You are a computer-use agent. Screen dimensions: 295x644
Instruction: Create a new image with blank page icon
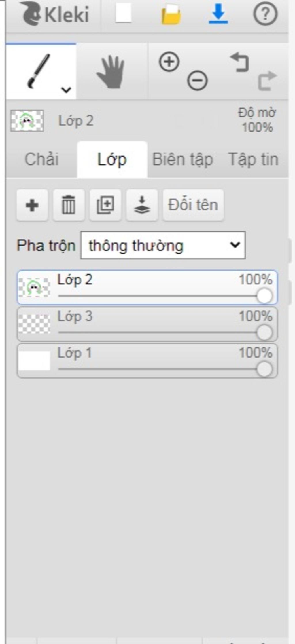click(x=123, y=14)
